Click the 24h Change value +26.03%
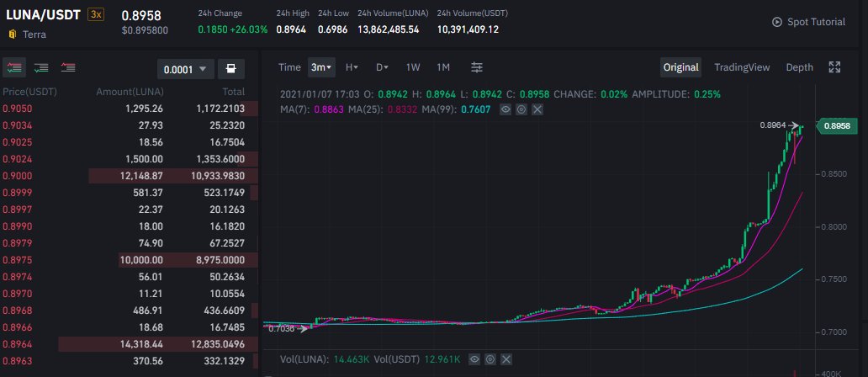Image resolution: width=868 pixels, height=377 pixels. (250, 29)
